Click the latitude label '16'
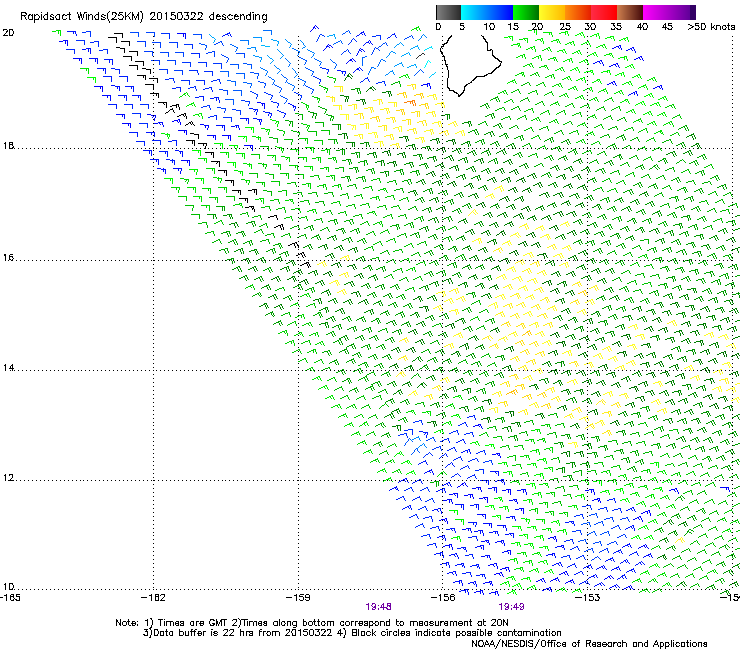 8,258
